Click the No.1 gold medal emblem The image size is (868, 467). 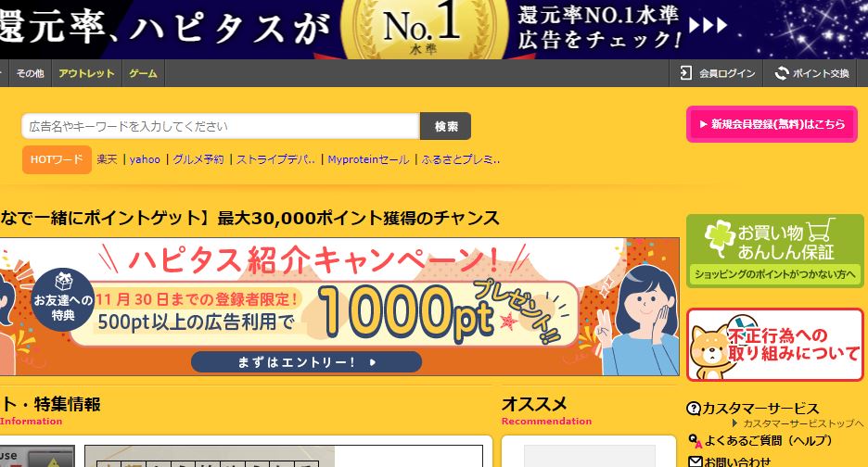tap(424, 29)
